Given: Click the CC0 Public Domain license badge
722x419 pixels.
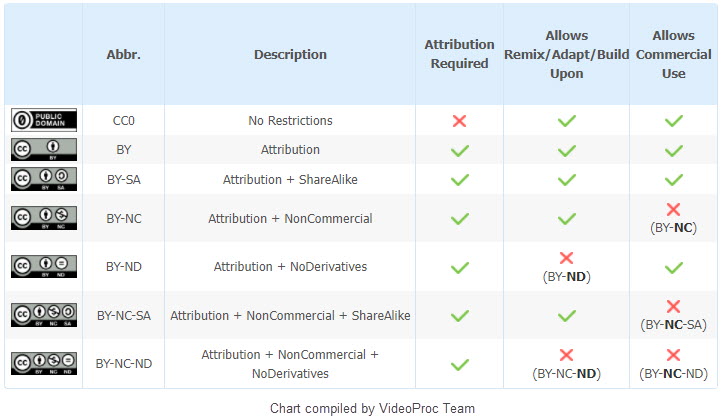Looking at the screenshot, I should (x=44, y=120).
